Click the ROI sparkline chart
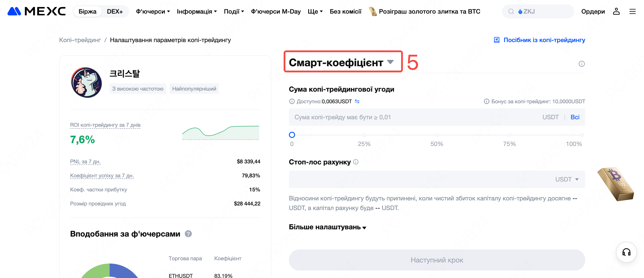This screenshot has height=278, width=644. pos(221,132)
